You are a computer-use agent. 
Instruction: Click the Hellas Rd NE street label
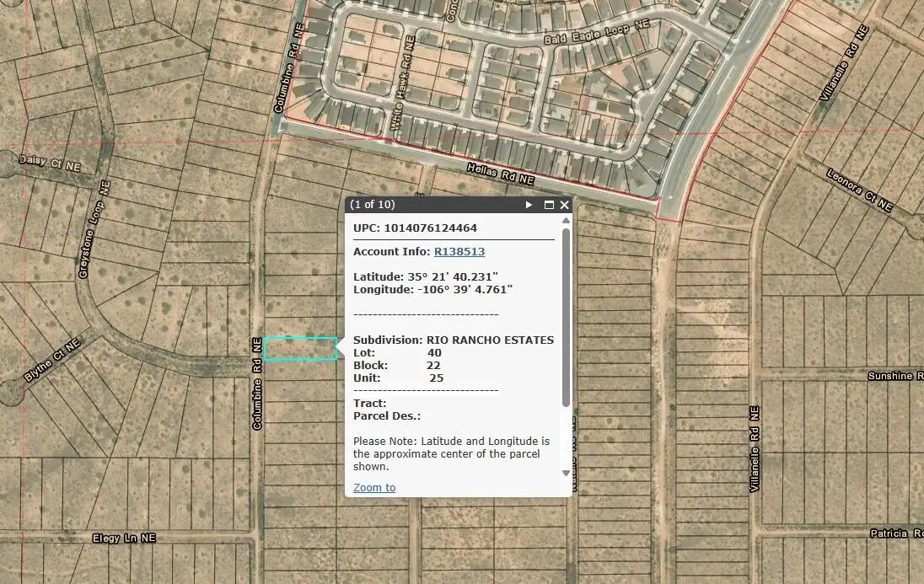click(501, 174)
